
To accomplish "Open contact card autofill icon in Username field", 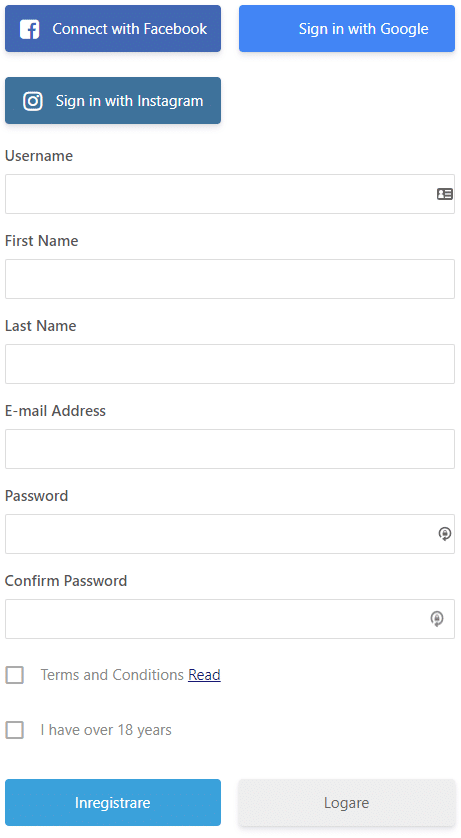I will 444,194.
